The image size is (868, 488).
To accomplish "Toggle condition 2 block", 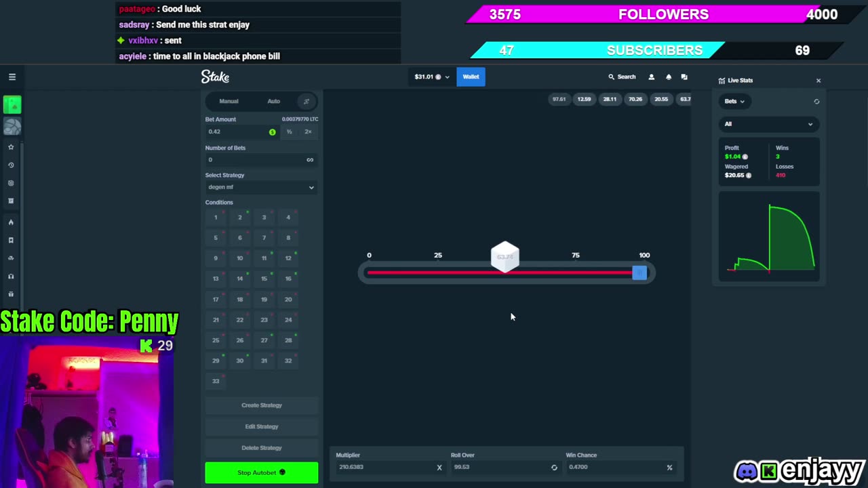I will click(239, 218).
